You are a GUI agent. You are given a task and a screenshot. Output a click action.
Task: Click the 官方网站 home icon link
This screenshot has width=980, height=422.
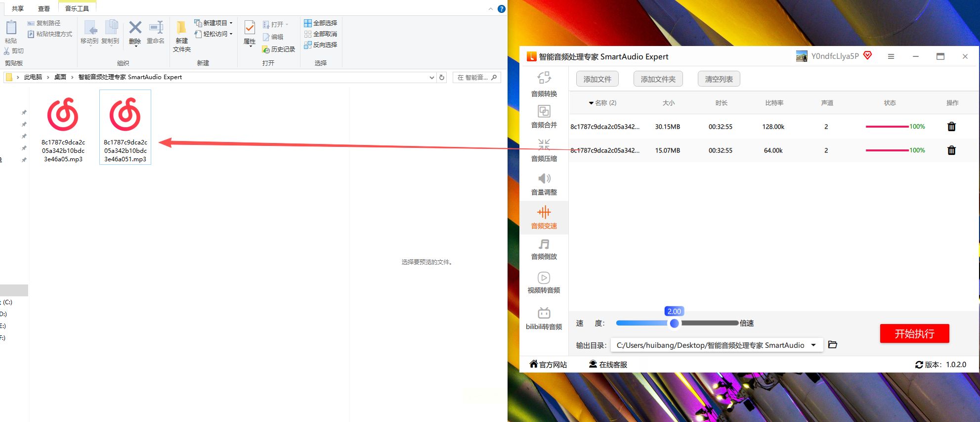point(548,365)
